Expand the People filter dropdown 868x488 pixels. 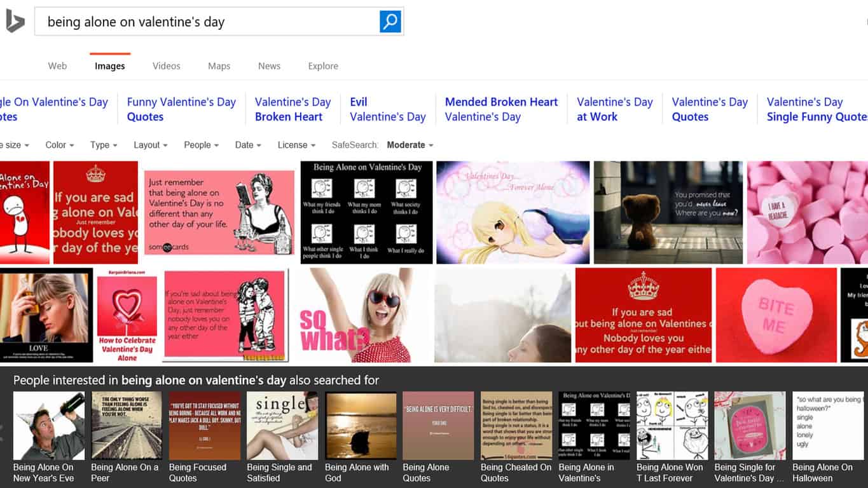(201, 145)
